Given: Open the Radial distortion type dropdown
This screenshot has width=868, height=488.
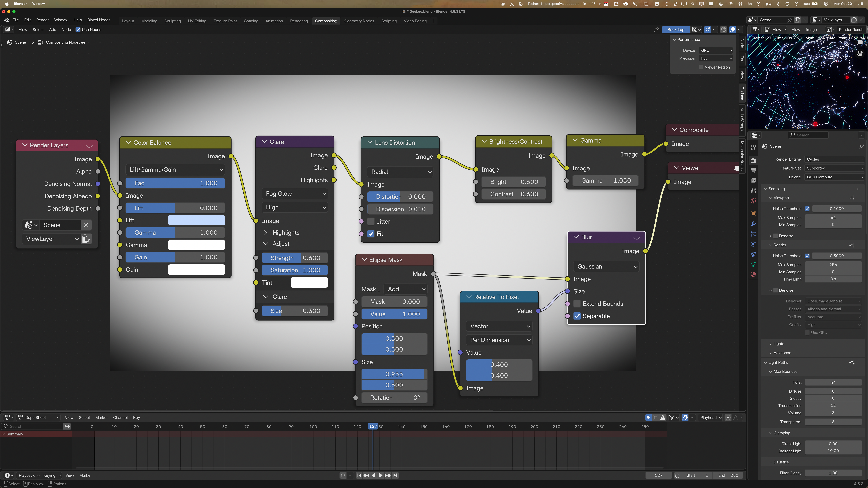Looking at the screenshot, I should (x=400, y=172).
